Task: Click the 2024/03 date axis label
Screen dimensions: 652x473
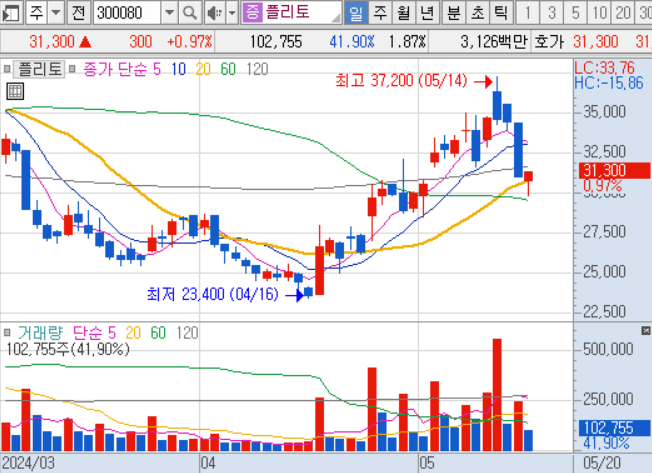Action: [x=28, y=463]
